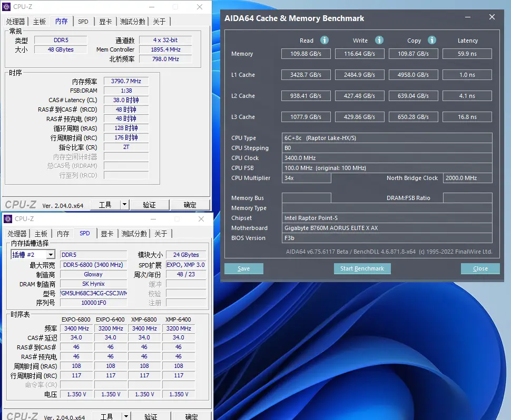Click 验证 button in lower CPU-Z window
511x420 pixels.
[x=151, y=416]
